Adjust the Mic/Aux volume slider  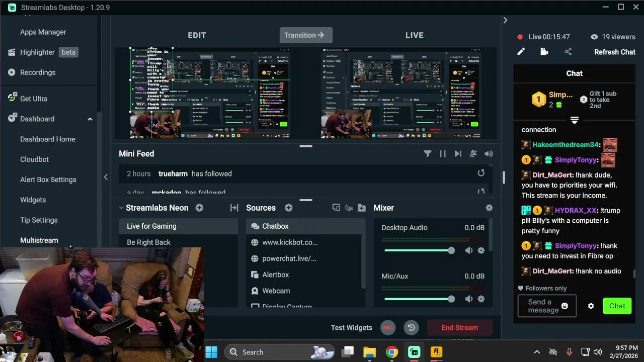[x=419, y=299]
